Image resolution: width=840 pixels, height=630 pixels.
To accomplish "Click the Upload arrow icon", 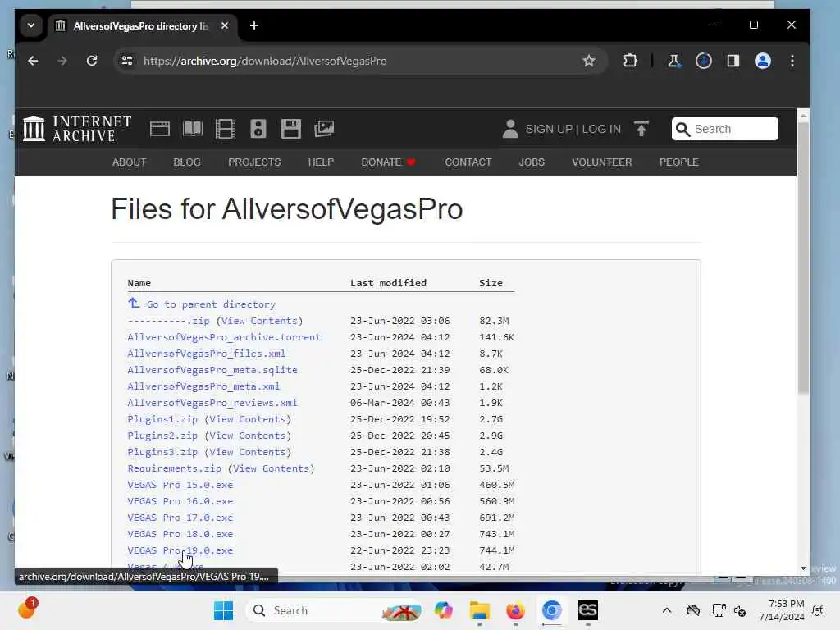I will 641,129.
